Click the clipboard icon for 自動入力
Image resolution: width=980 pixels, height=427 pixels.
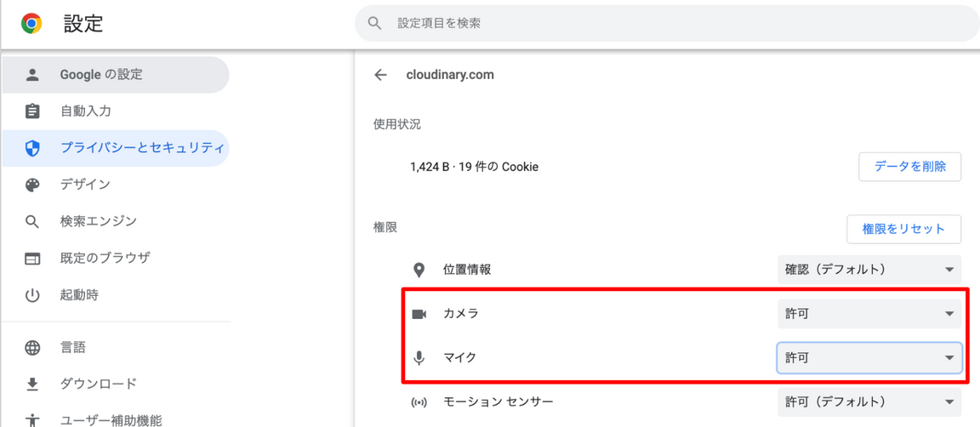32,111
